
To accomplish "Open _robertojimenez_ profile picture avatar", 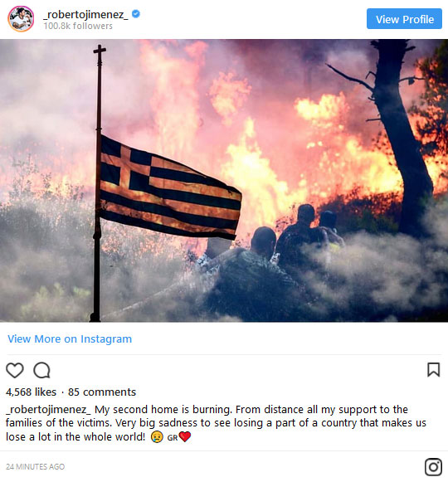I will [x=21, y=19].
